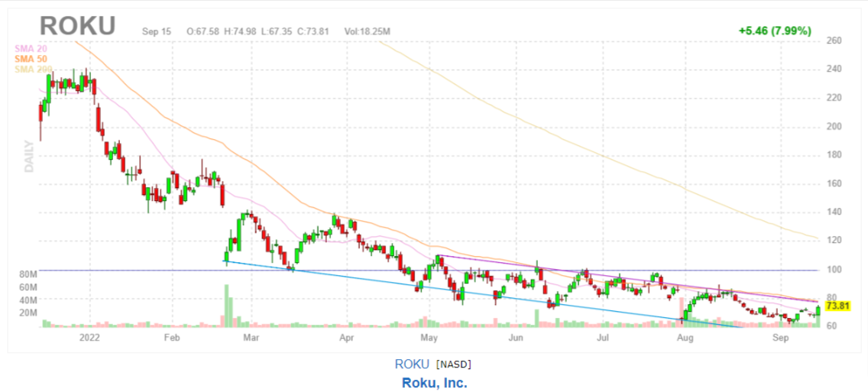868x392 pixels.
Task: Click the 200 price axis label
Action: tap(834, 126)
